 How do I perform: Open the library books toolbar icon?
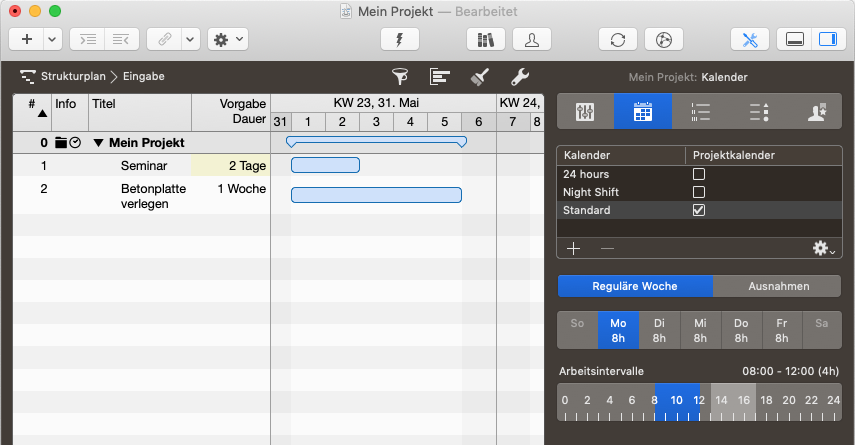[487, 39]
